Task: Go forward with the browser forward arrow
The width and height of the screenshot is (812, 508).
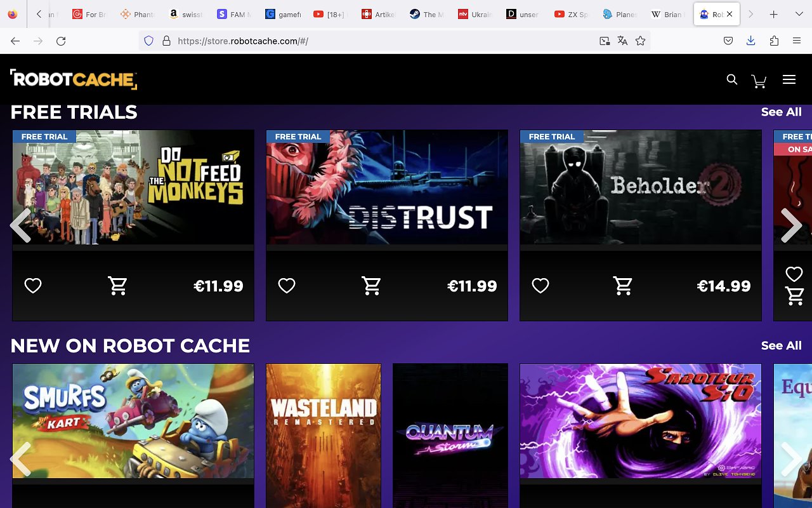Action: coord(38,41)
